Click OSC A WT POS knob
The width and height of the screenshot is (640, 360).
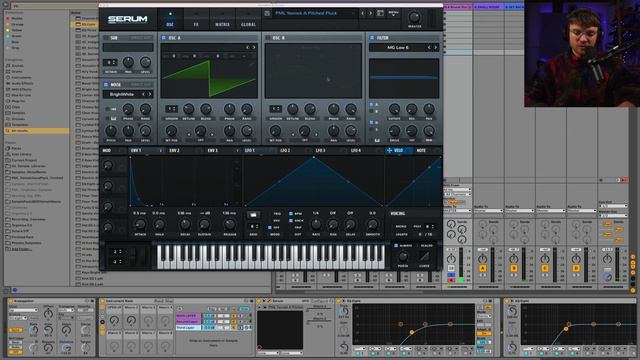[171, 131]
